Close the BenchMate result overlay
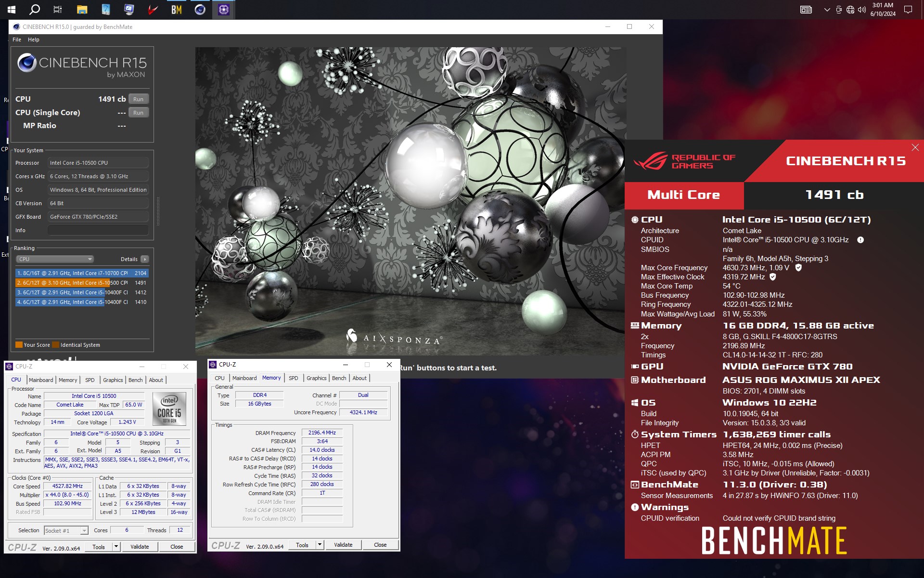This screenshot has width=924, height=578. pyautogui.click(x=915, y=148)
